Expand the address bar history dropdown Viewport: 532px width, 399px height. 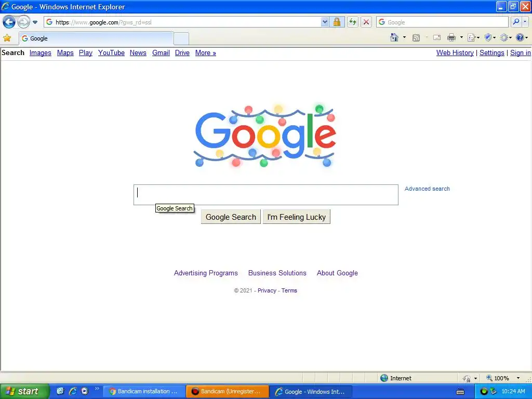(325, 22)
